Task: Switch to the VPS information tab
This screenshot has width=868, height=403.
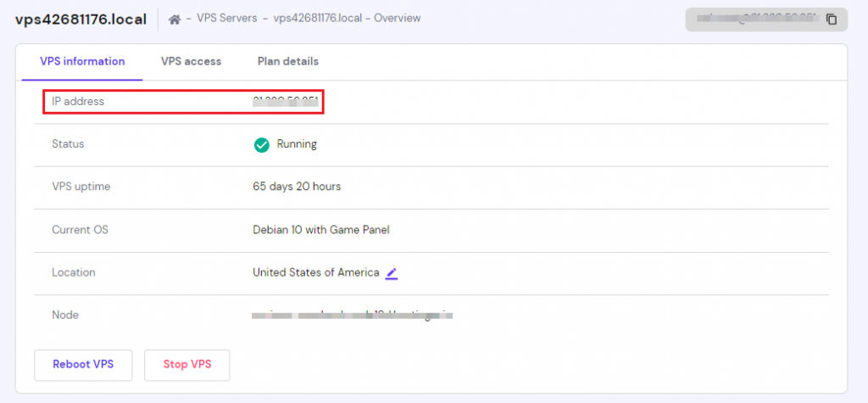Action: pos(82,61)
